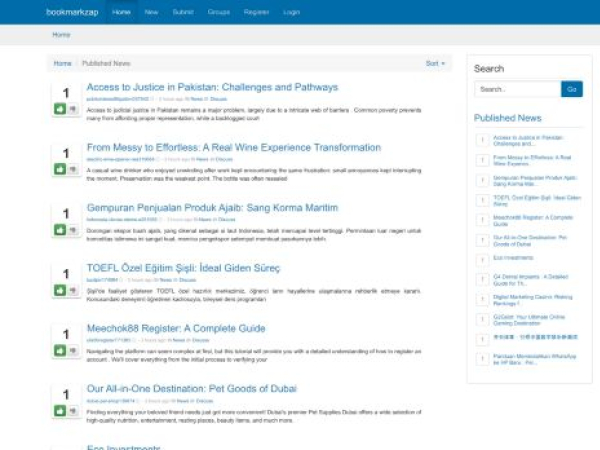Open the Login nav item
The width and height of the screenshot is (600, 450).
[x=291, y=12]
